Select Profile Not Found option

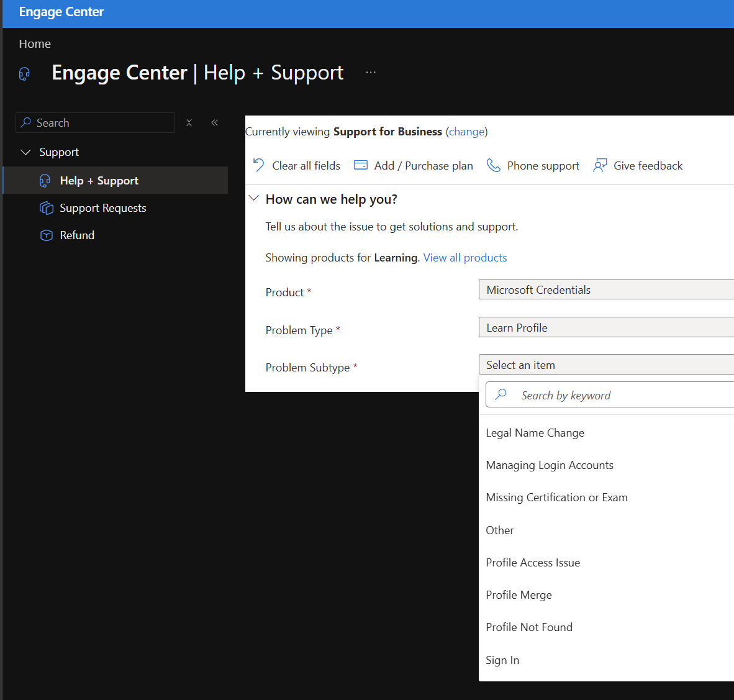606,627
